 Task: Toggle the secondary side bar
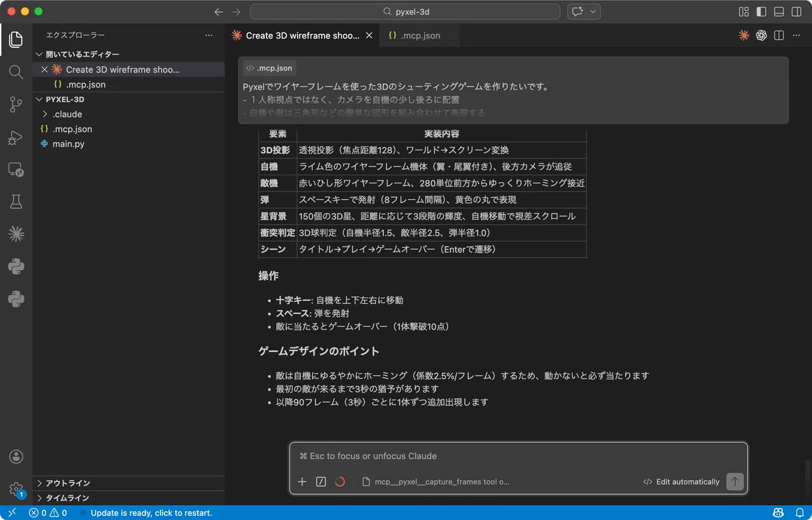[x=796, y=12]
